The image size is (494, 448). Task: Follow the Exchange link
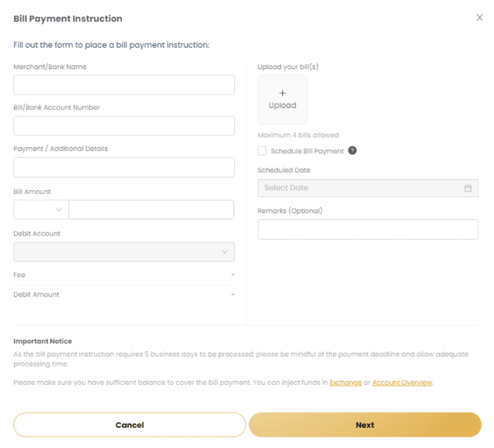point(345,383)
